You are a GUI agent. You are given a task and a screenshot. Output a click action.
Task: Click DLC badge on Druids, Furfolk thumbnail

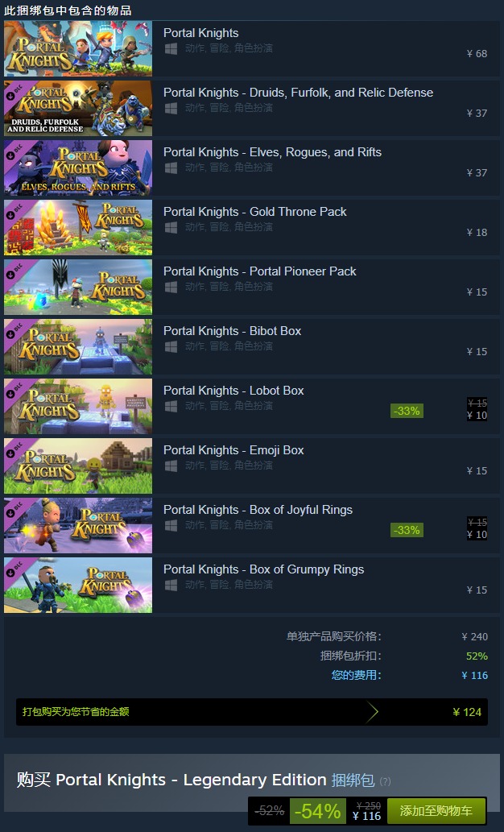14,93
